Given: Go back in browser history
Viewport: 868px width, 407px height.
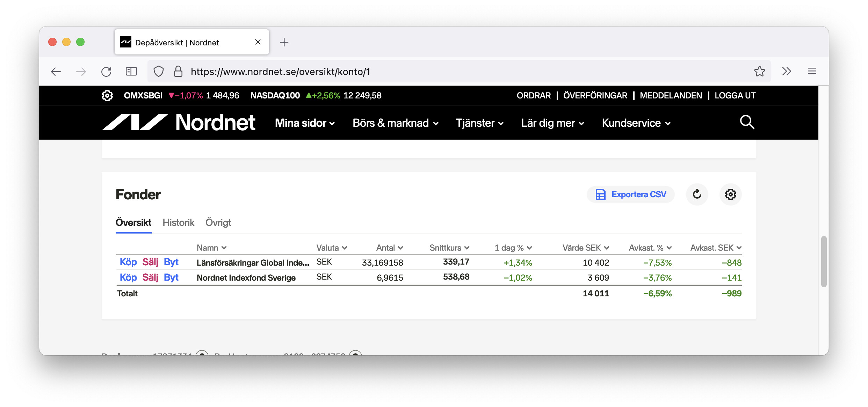Looking at the screenshot, I should click(x=56, y=72).
